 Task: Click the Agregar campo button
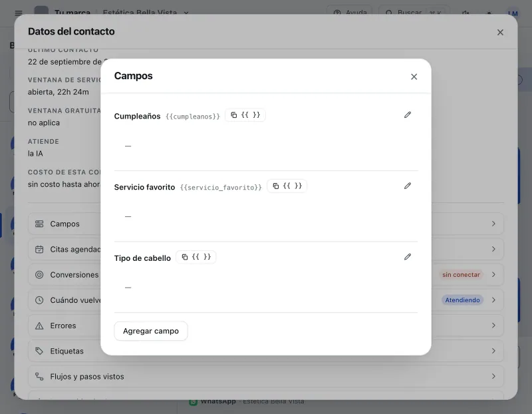[151, 331]
